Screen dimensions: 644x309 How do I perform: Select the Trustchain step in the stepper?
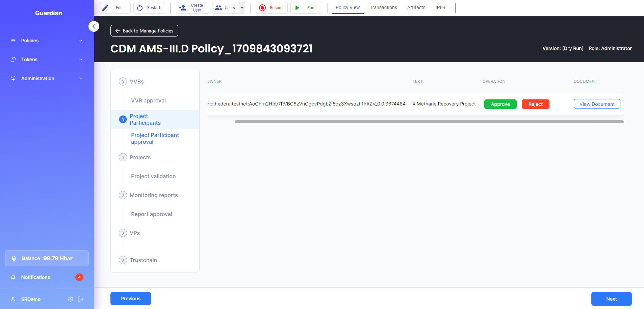(x=143, y=260)
